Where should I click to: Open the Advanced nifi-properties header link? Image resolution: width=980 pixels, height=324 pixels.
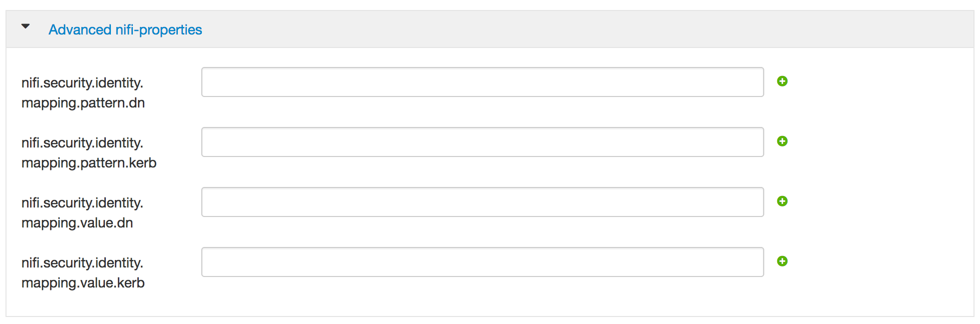pos(125,30)
